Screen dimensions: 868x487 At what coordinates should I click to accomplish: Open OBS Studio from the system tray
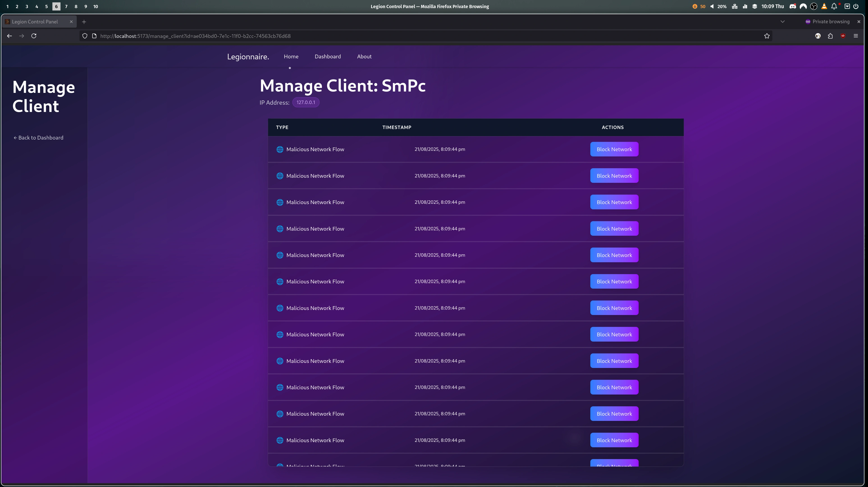(x=814, y=6)
